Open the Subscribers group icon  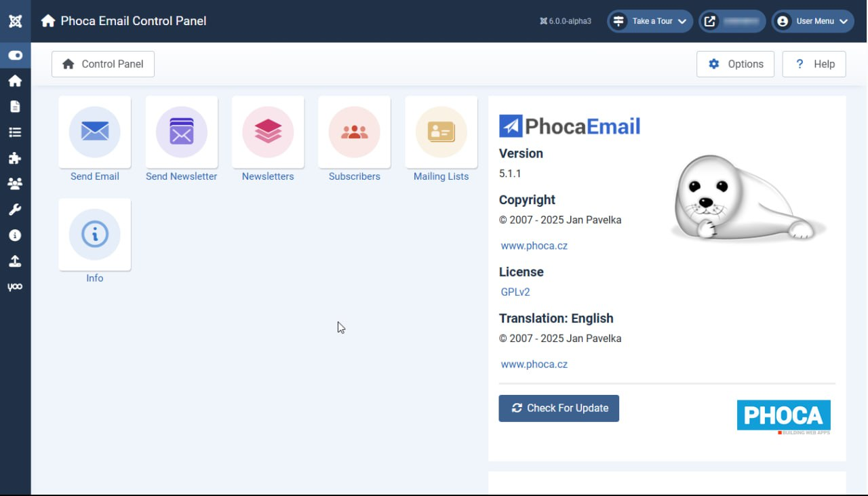tap(355, 132)
